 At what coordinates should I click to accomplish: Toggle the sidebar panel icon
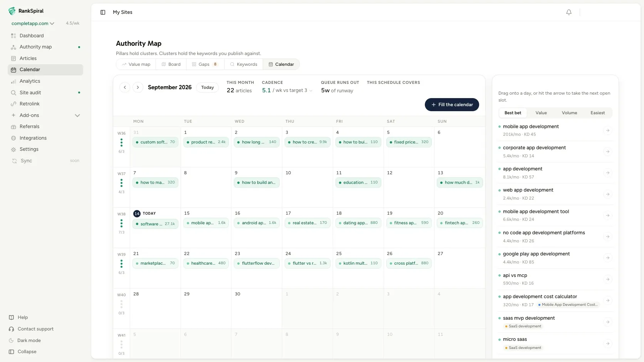click(103, 12)
